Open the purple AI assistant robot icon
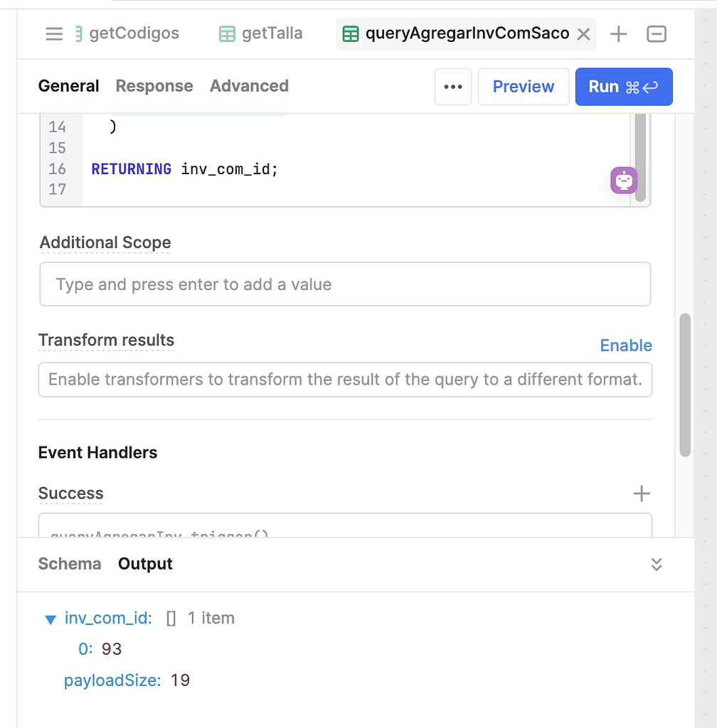Screen dimensions: 717x728 [x=624, y=180]
